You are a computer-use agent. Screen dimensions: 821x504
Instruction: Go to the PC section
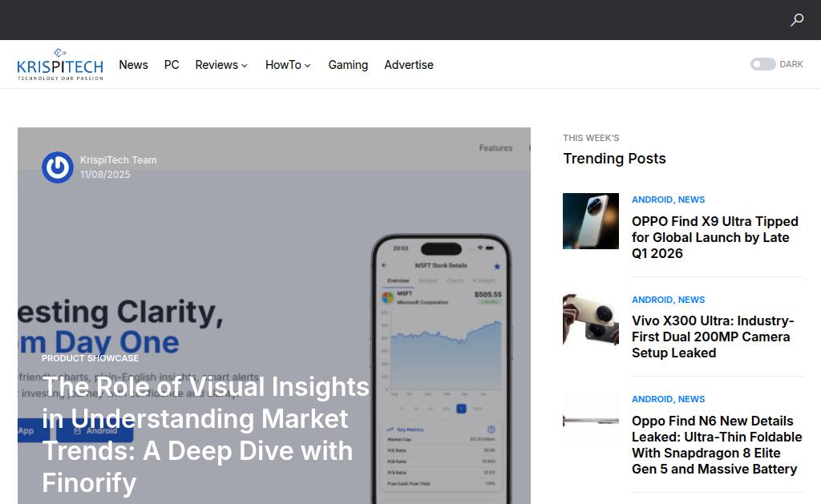[x=172, y=65]
